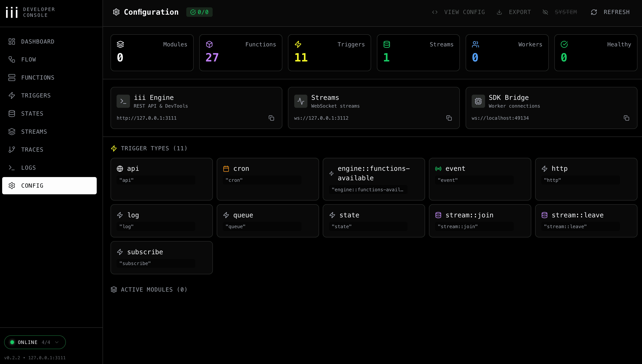Toggle the SYSTEM visibility eye icon
642x364 pixels.
(x=546, y=12)
